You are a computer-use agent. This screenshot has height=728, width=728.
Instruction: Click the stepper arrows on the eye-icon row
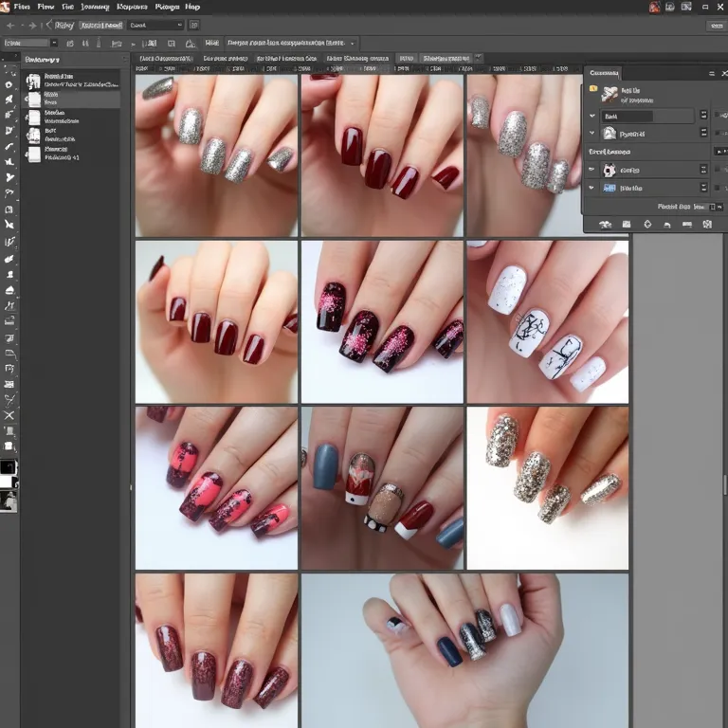[704, 170]
